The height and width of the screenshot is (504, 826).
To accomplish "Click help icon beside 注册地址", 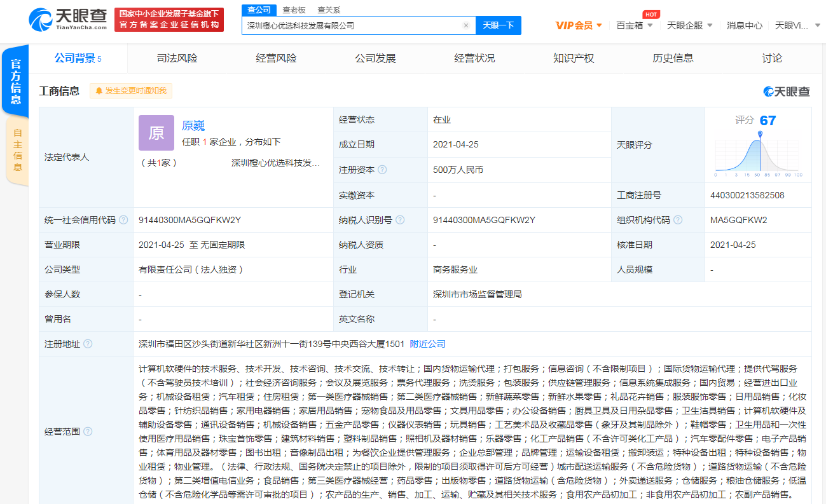I will coord(88,344).
